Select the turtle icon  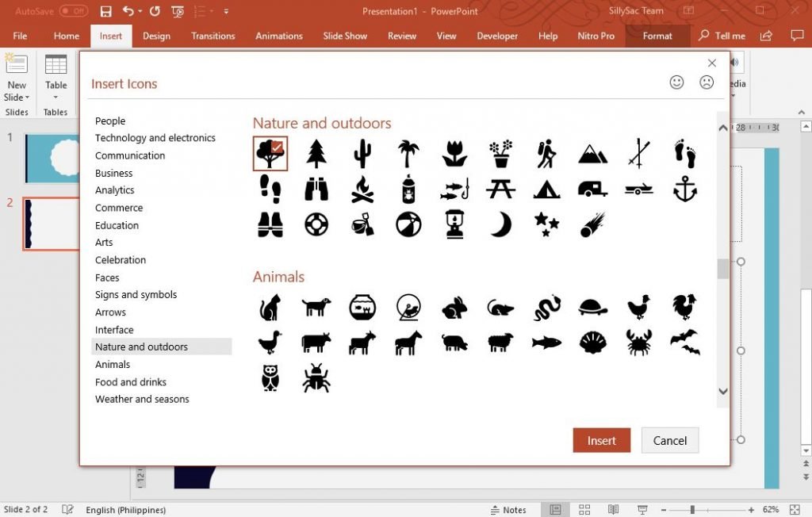click(592, 306)
